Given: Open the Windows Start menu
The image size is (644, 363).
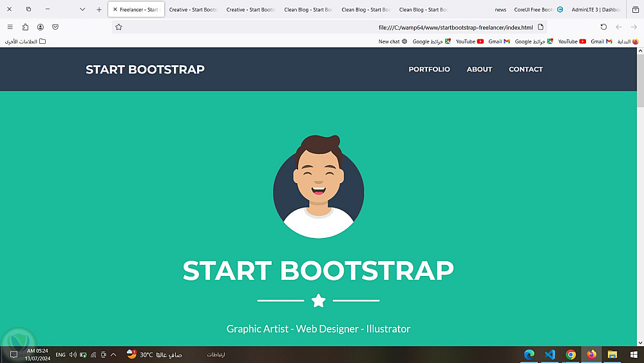Looking at the screenshot, I should point(634,355).
